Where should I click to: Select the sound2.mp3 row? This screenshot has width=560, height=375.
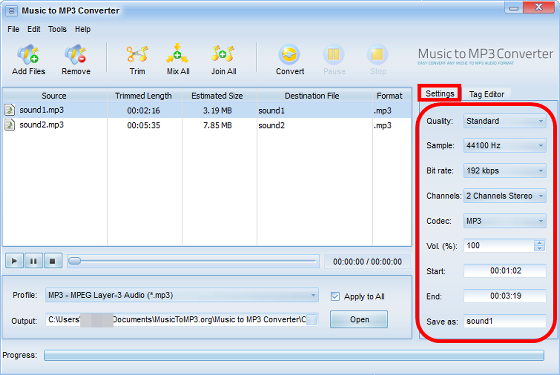click(x=207, y=125)
